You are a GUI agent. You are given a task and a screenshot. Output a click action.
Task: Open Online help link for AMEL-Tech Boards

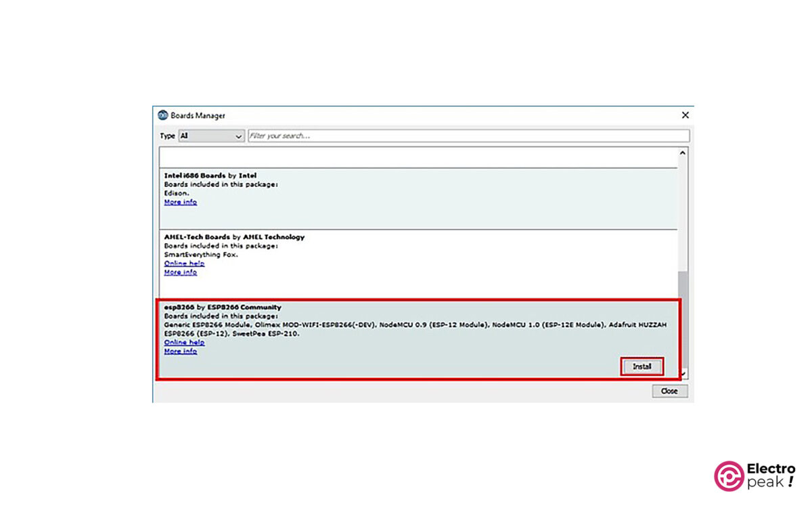tap(185, 263)
